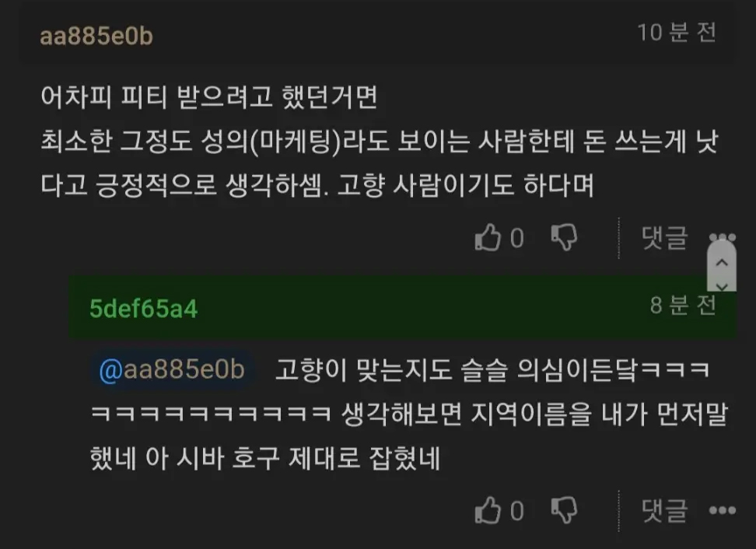The width and height of the screenshot is (756, 549).
Task: Click the '8 분 전' timestamp
Action: point(683,305)
